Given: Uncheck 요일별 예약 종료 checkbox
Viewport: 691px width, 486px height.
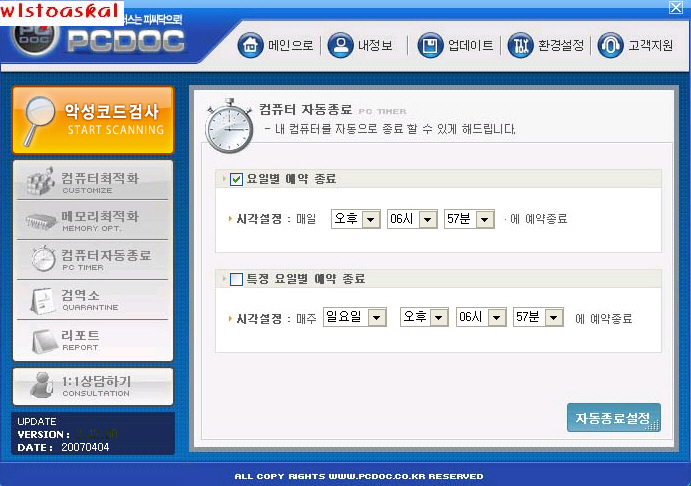Looking at the screenshot, I should 236,179.
